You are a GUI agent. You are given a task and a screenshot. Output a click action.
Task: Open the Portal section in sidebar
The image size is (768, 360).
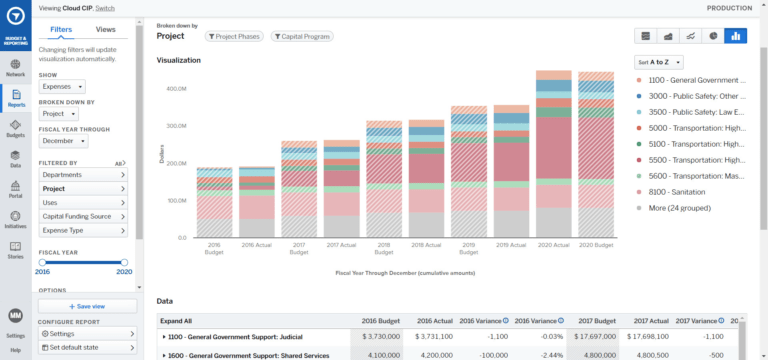click(x=16, y=190)
